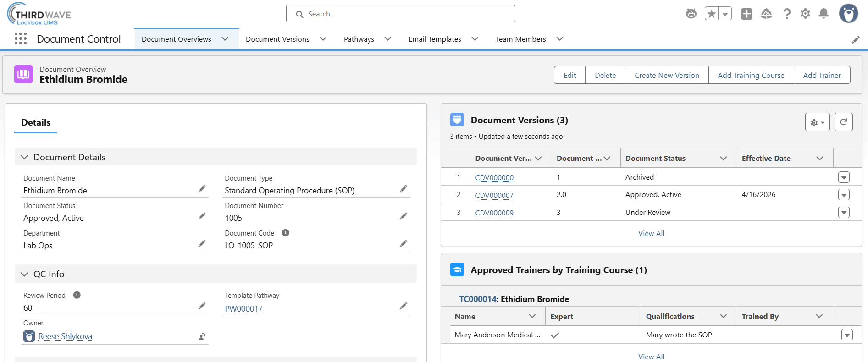Show actions for Mary Anderson trainer row

pos(847,335)
